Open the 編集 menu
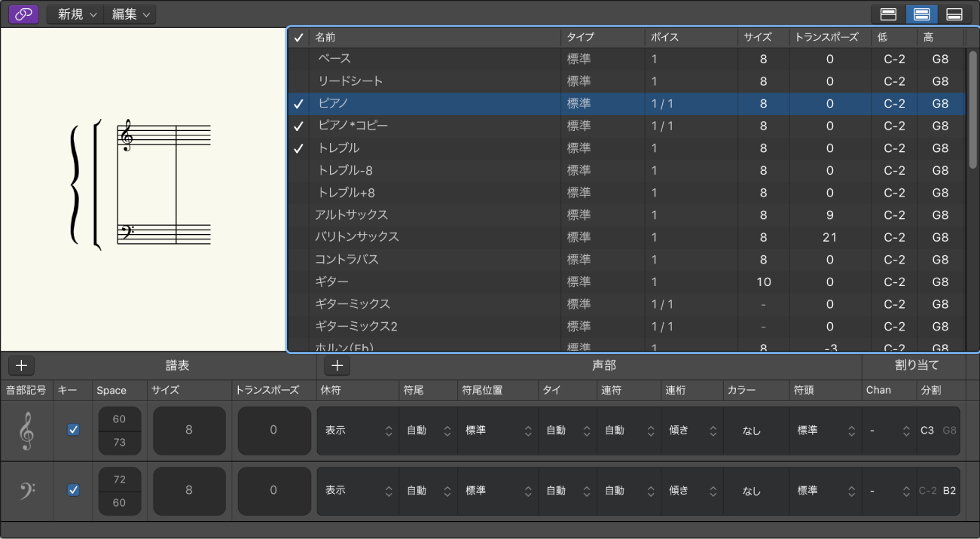The height and width of the screenshot is (539, 980). 129,14
